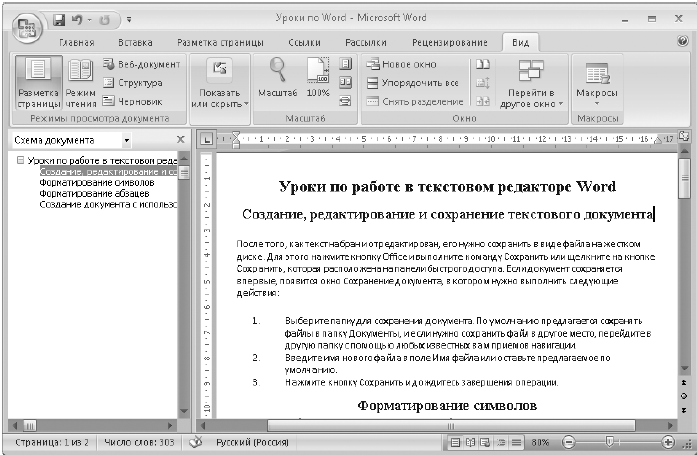The image size is (697, 455).
Task: Click the Word help question mark
Action: coord(683,41)
